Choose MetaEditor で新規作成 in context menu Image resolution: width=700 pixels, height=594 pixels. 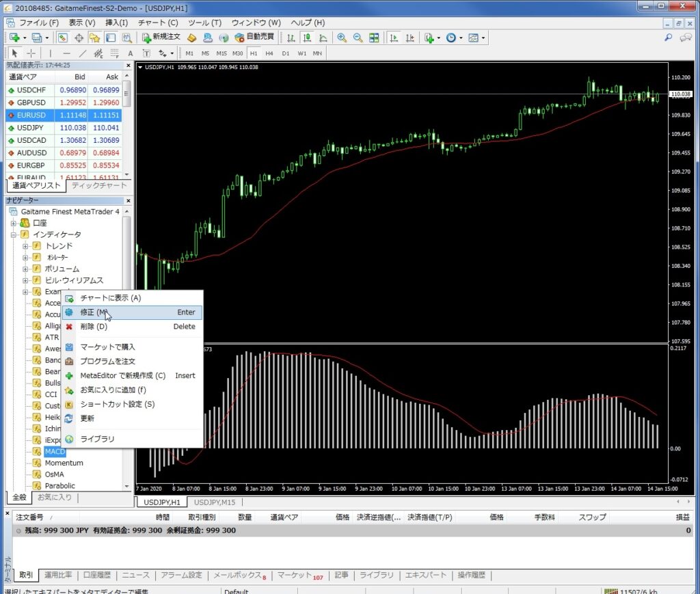[132, 376]
